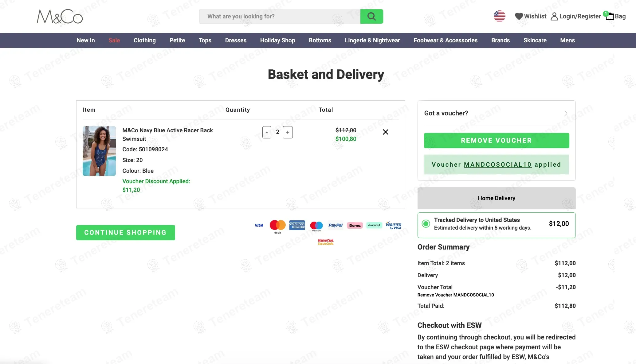This screenshot has width=636, height=364.
Task: Select Tracked Delivery to United States radio
Action: [x=426, y=224]
